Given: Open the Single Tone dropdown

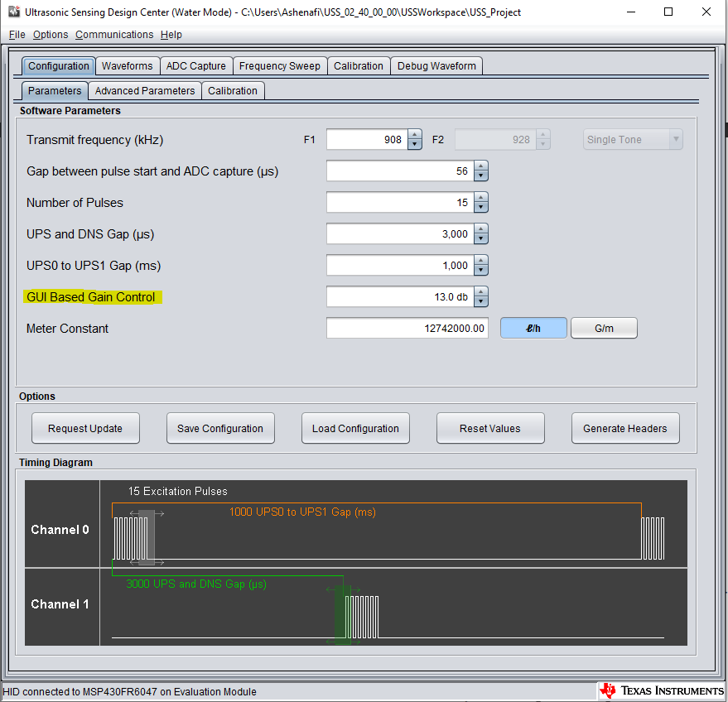Looking at the screenshot, I should click(x=633, y=139).
